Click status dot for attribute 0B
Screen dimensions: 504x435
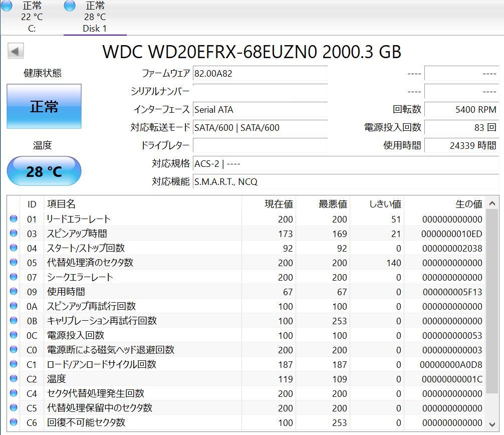coord(14,320)
